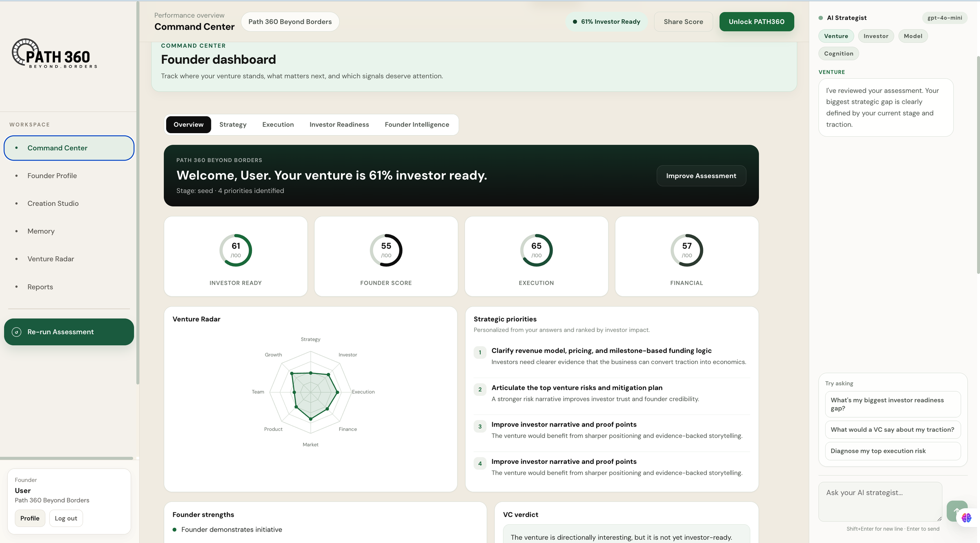Click the Improve Assessment button
This screenshot has height=543, width=980.
coord(701,176)
